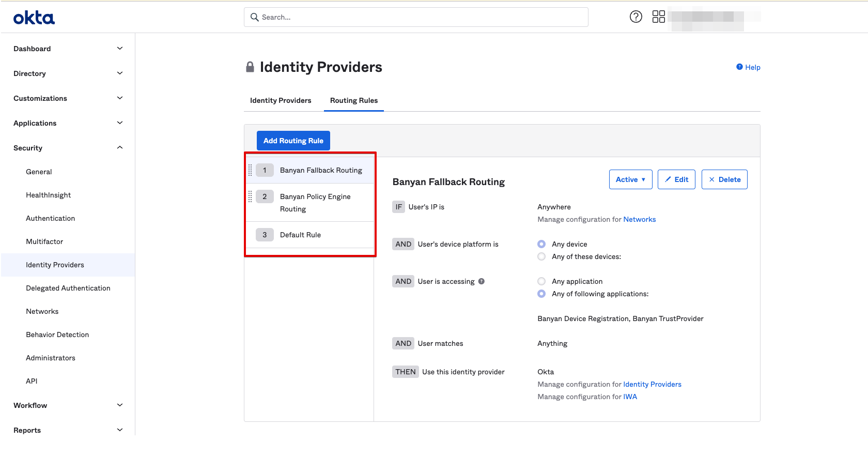Open the apps grid icon
The image size is (868, 456).
pos(658,17)
